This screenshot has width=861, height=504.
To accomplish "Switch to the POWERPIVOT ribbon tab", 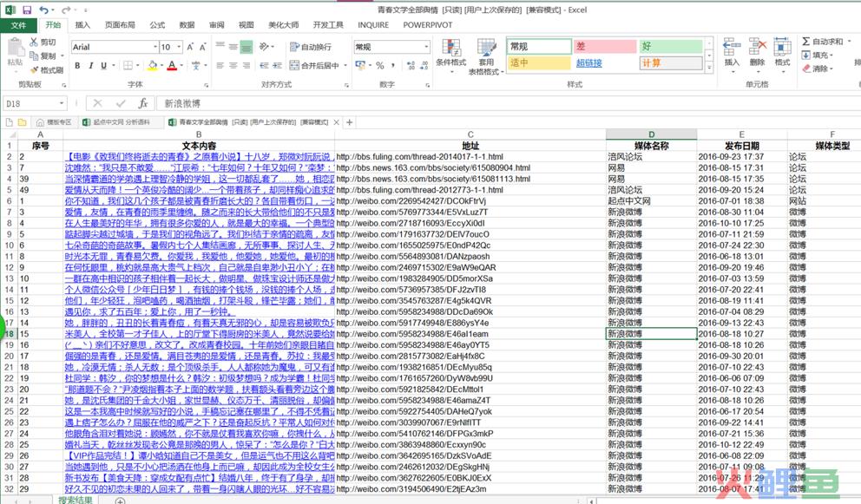I will tap(428, 24).
